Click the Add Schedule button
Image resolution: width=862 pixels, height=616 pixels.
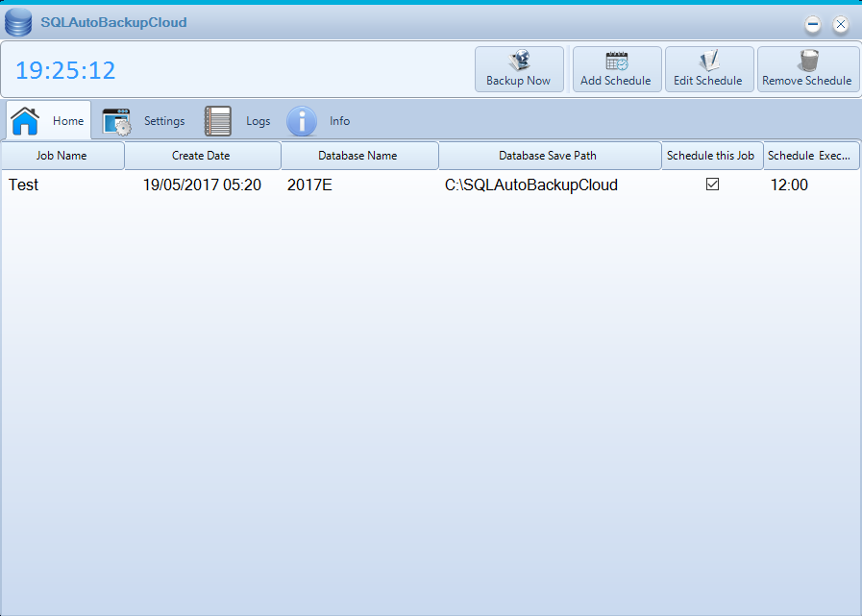pyautogui.click(x=617, y=69)
